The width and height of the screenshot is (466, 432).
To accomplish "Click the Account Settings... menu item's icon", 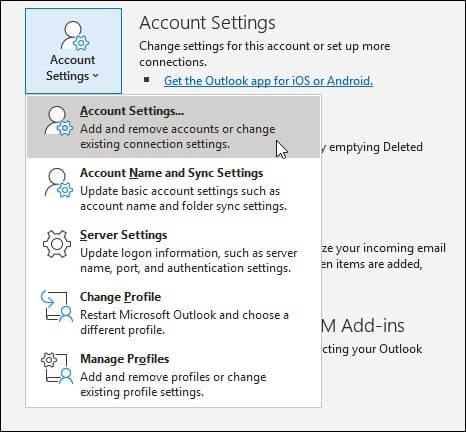I will [59, 121].
